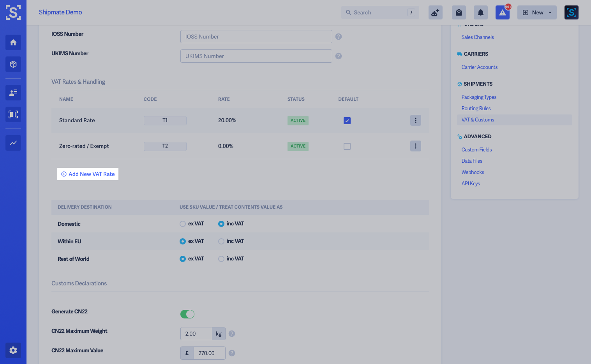
Task: Show help for UKIMS Number
Action: (x=339, y=56)
